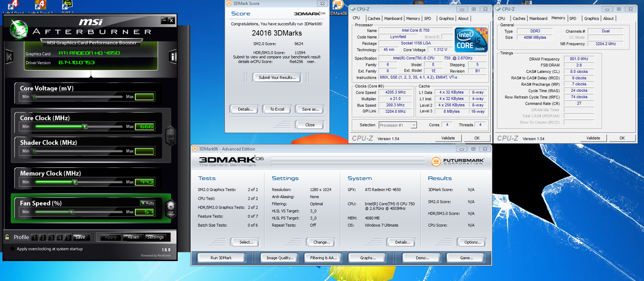Open About tab in the Memory window CPU-Z
Image resolution: width=644 pixels, height=281 pixels.
tap(608, 19)
